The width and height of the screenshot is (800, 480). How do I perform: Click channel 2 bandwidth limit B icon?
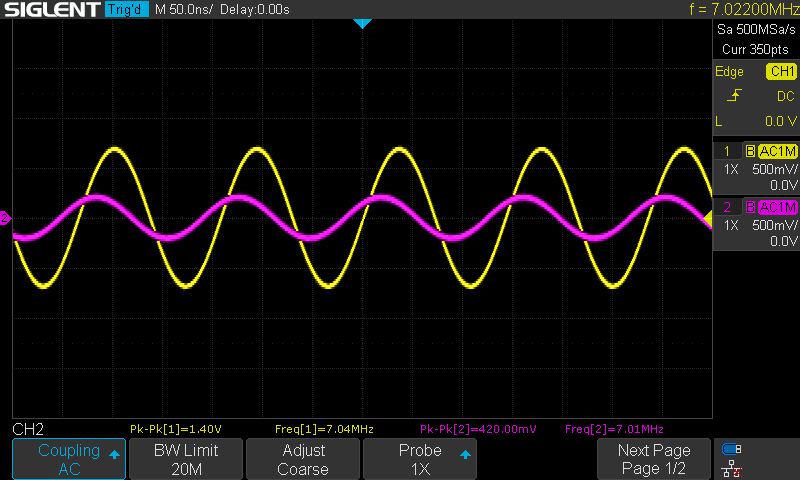[750, 207]
